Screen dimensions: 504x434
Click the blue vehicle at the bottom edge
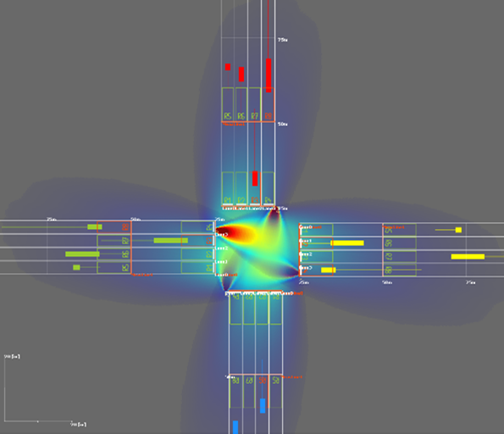point(235,427)
